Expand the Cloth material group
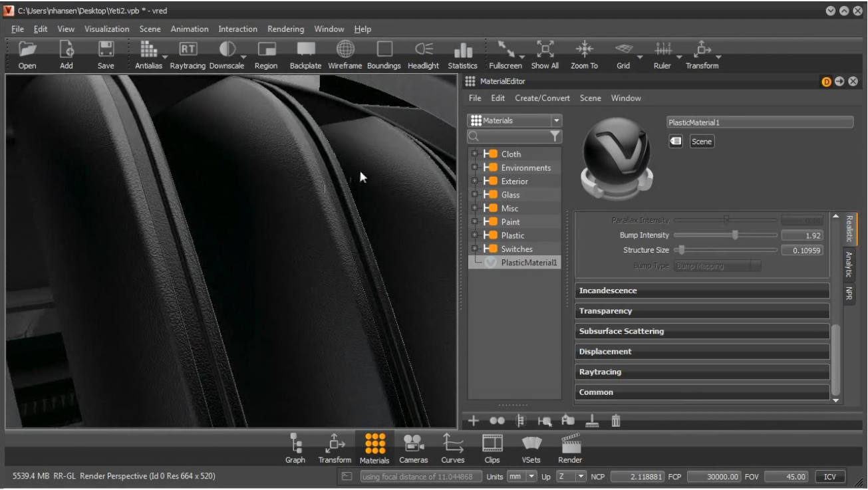868x490 pixels. click(x=475, y=154)
